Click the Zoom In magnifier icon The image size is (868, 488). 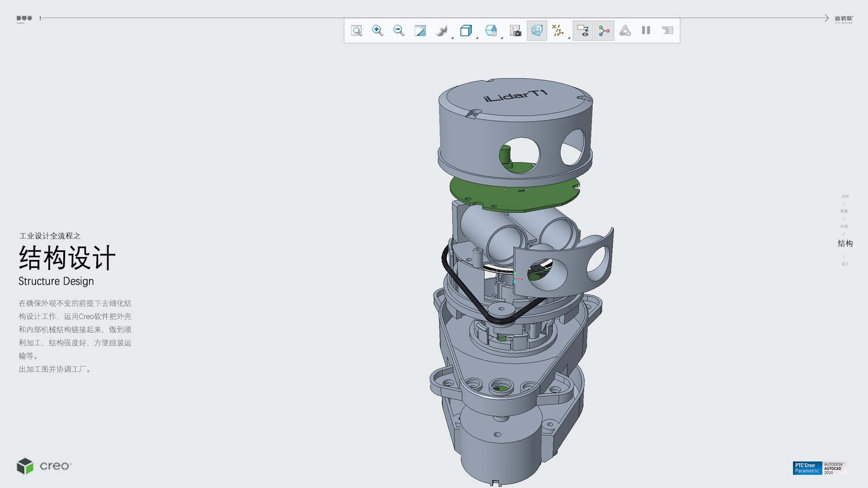pos(377,31)
